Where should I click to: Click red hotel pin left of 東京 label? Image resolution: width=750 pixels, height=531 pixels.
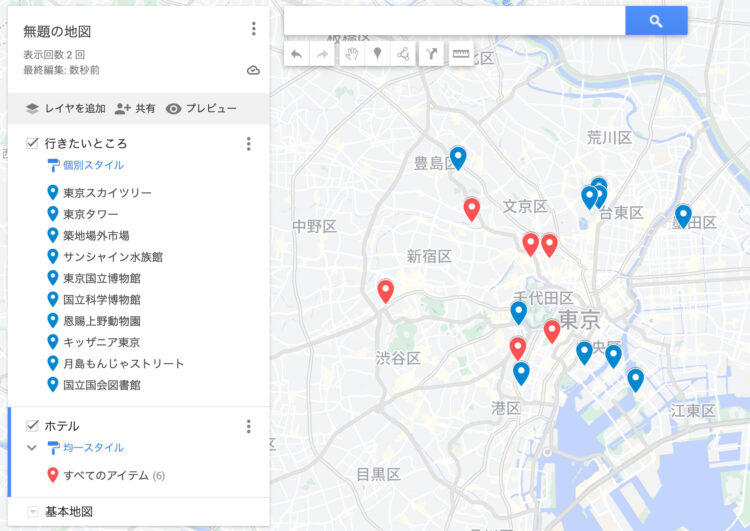point(551,332)
